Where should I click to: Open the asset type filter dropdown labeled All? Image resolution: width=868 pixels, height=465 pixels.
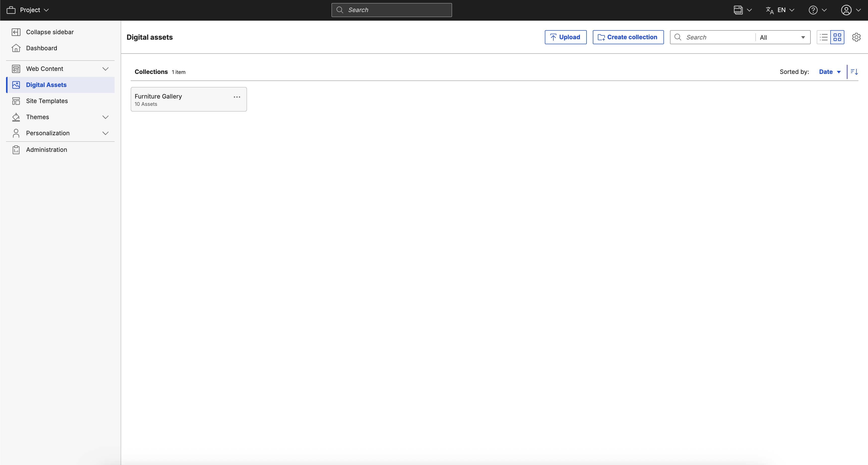pyautogui.click(x=782, y=37)
